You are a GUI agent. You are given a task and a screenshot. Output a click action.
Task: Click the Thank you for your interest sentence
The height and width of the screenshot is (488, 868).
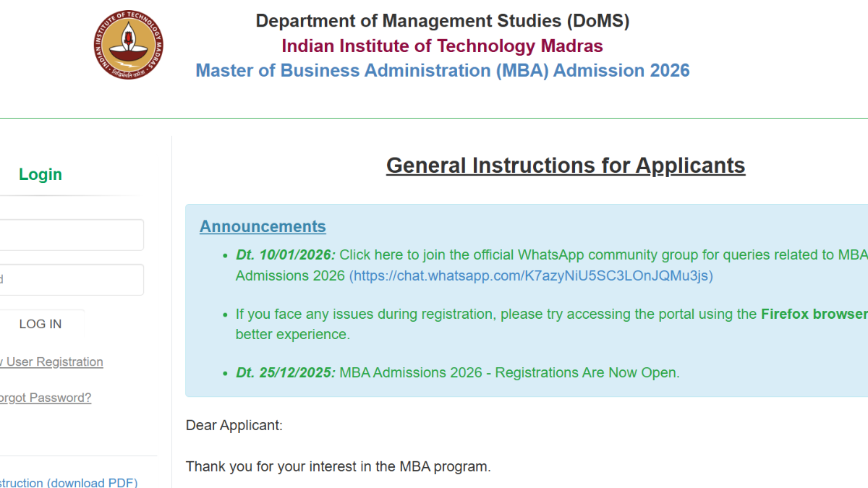click(338, 466)
